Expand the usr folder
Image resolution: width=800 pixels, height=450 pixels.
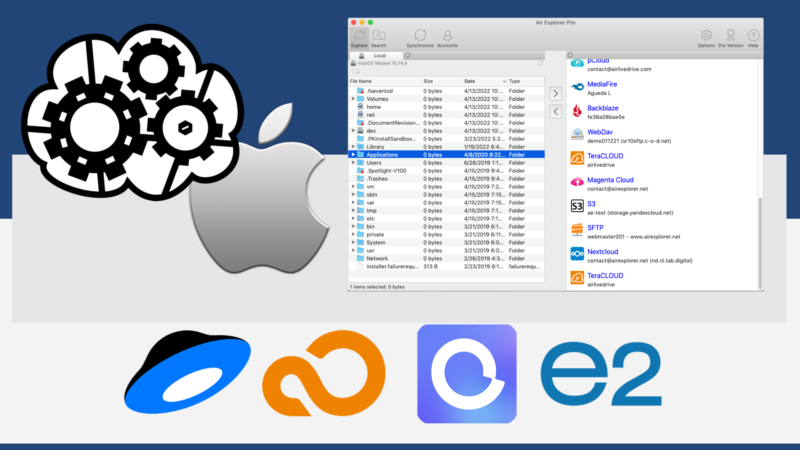tap(353, 251)
